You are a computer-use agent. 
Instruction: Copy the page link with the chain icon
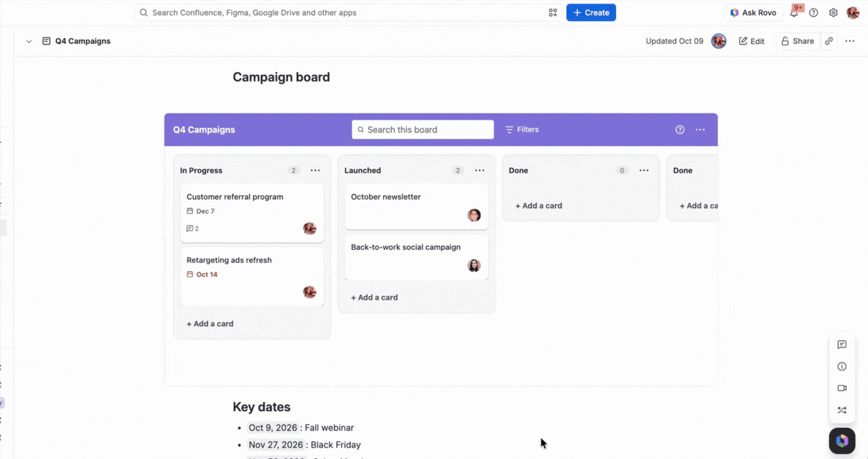tap(829, 41)
